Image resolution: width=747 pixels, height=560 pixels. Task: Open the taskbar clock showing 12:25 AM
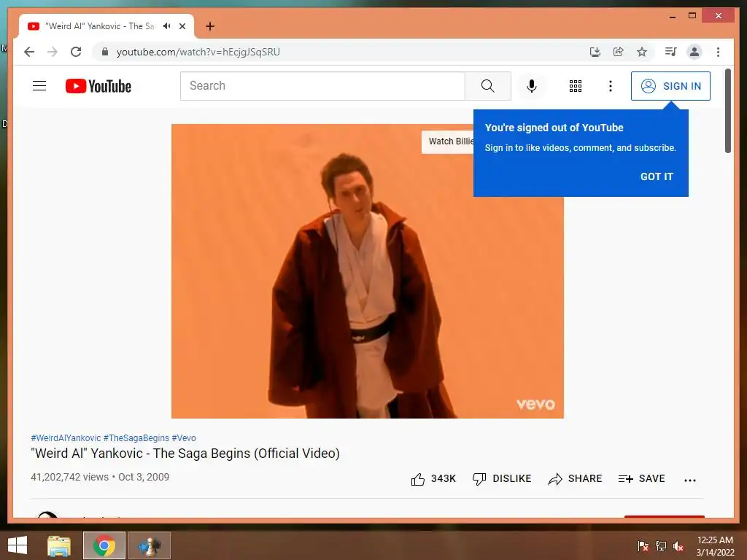click(x=715, y=545)
